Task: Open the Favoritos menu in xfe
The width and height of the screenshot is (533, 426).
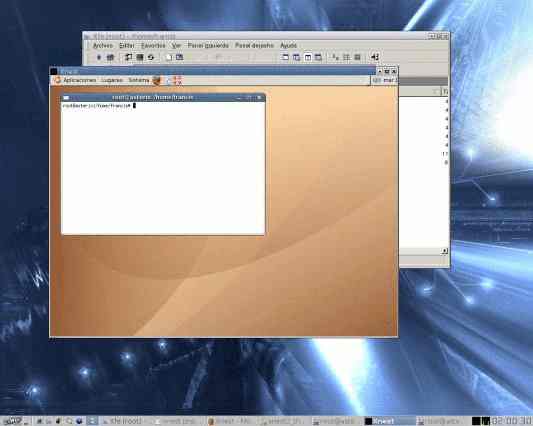Action: (153, 45)
